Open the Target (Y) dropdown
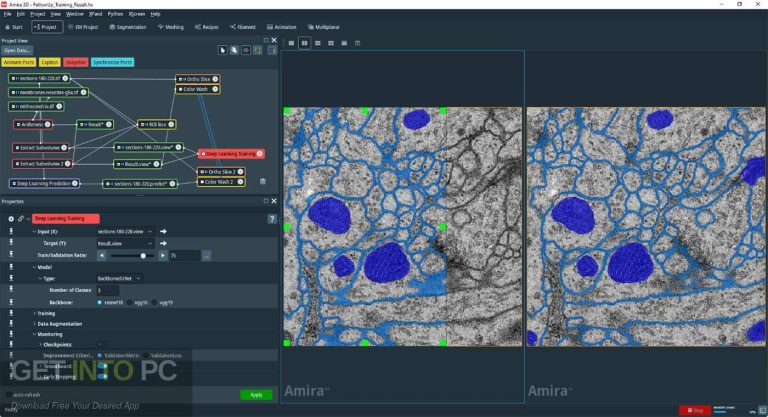The width and height of the screenshot is (768, 417). [x=125, y=243]
